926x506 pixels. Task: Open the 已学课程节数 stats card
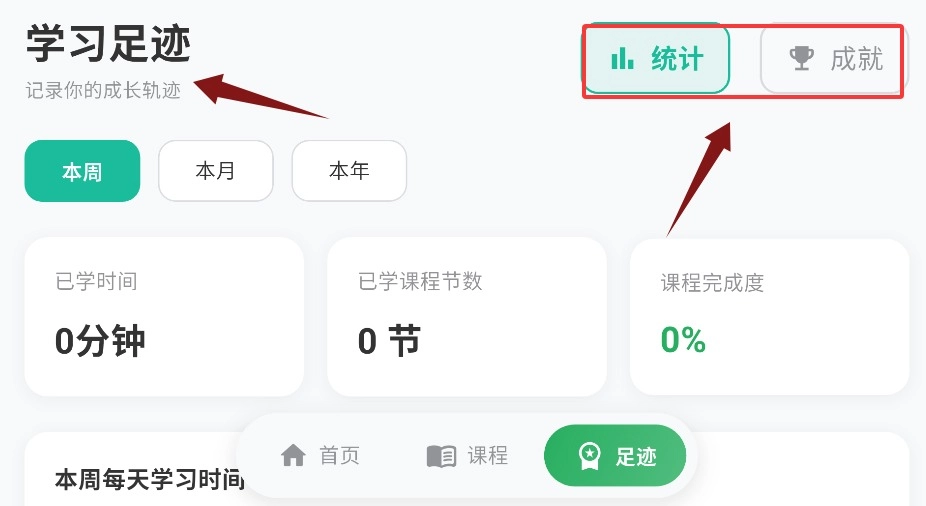point(467,316)
